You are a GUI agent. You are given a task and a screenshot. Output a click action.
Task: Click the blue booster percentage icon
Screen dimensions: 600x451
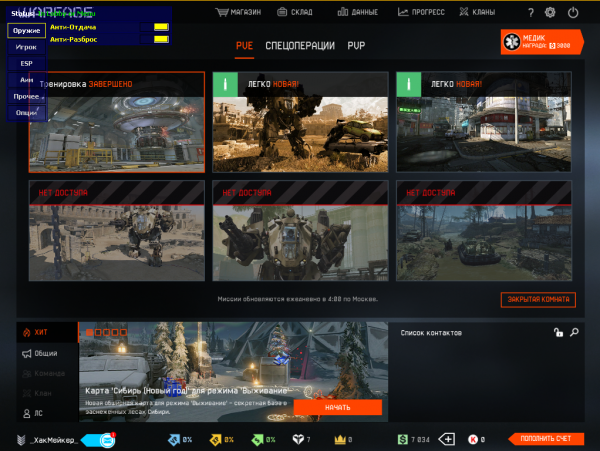point(174,440)
